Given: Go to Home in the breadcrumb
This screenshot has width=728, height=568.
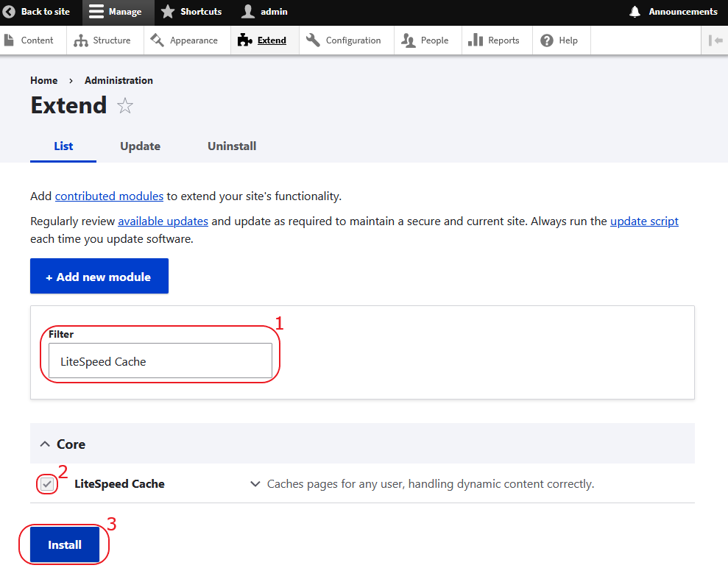Looking at the screenshot, I should (x=44, y=80).
